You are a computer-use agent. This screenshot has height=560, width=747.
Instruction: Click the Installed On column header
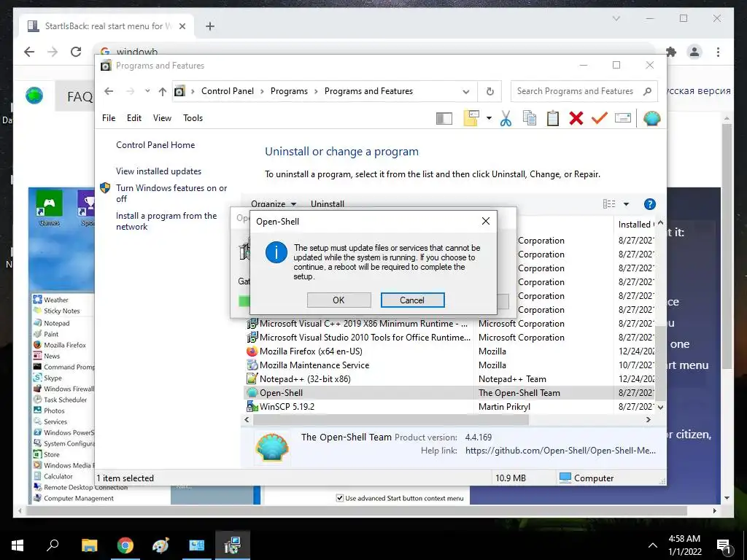coord(635,225)
